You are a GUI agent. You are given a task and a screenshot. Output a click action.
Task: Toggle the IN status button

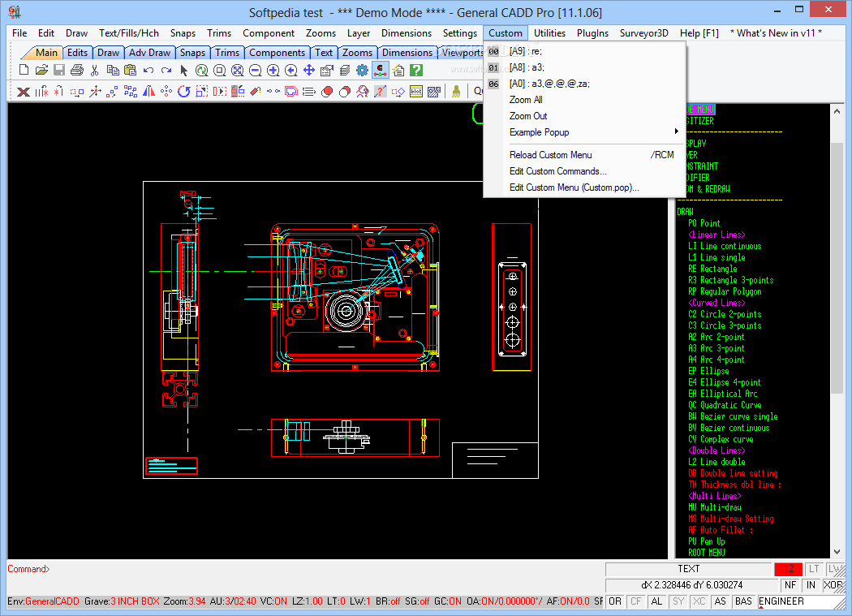811,585
